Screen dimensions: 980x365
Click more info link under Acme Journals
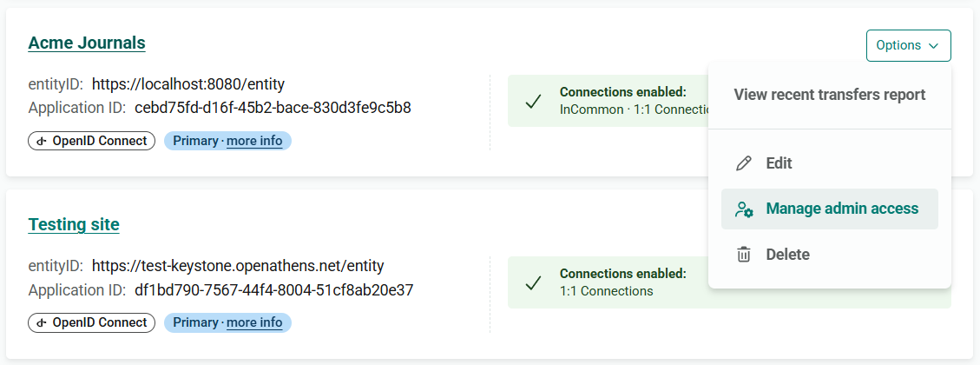(x=254, y=141)
